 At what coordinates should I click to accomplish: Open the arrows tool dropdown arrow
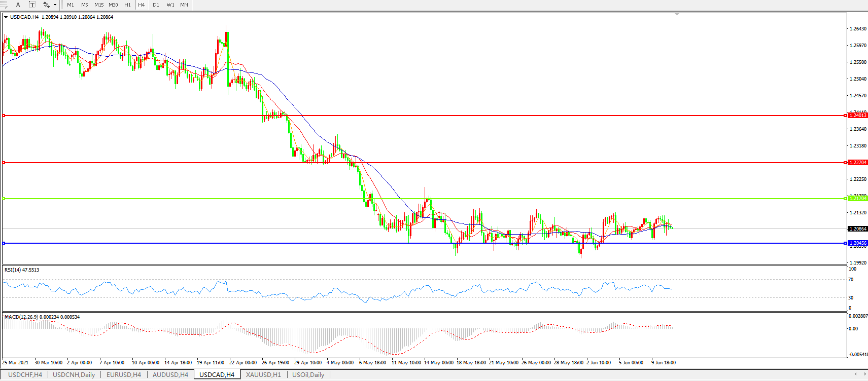point(55,5)
